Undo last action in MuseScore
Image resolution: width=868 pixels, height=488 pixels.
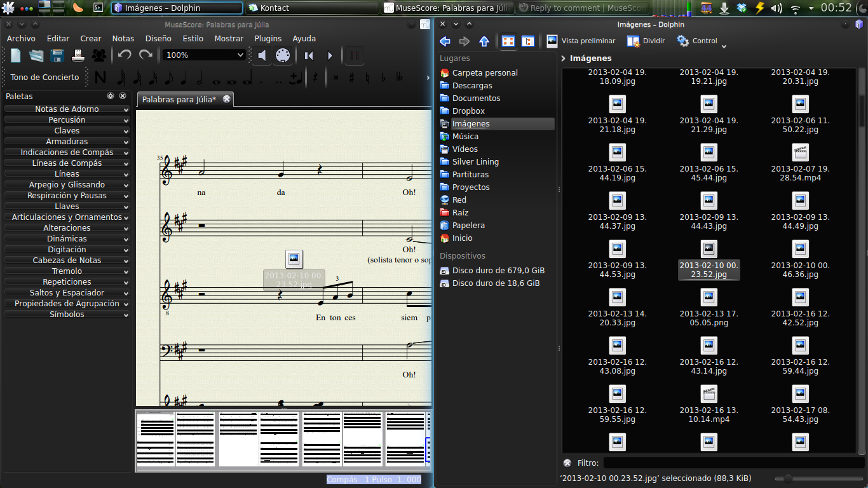tap(125, 55)
